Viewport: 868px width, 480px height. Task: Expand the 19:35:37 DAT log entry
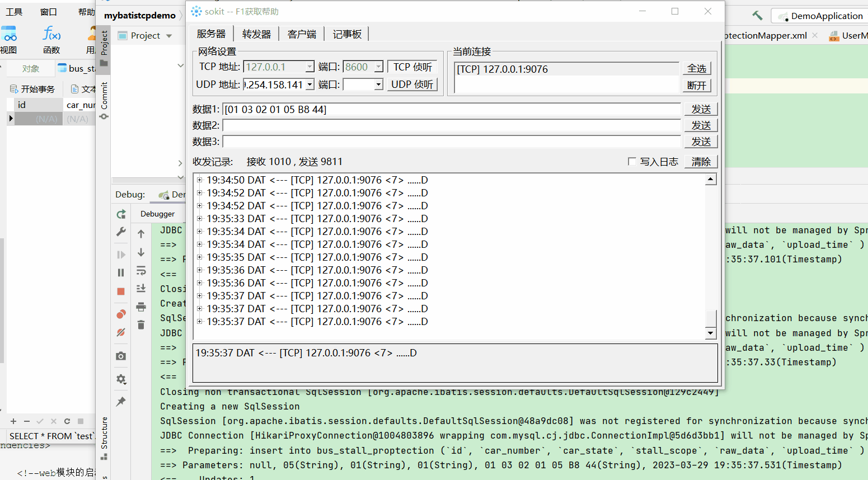(200, 321)
